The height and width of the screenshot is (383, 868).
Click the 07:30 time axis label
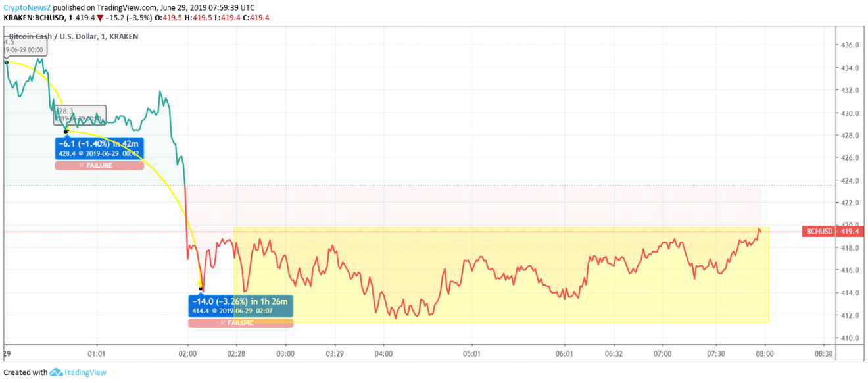click(x=716, y=353)
